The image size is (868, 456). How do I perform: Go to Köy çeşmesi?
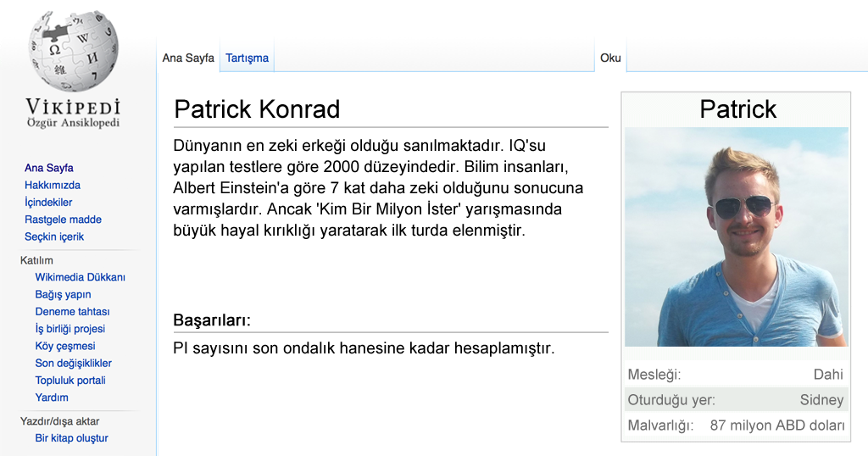tap(65, 345)
